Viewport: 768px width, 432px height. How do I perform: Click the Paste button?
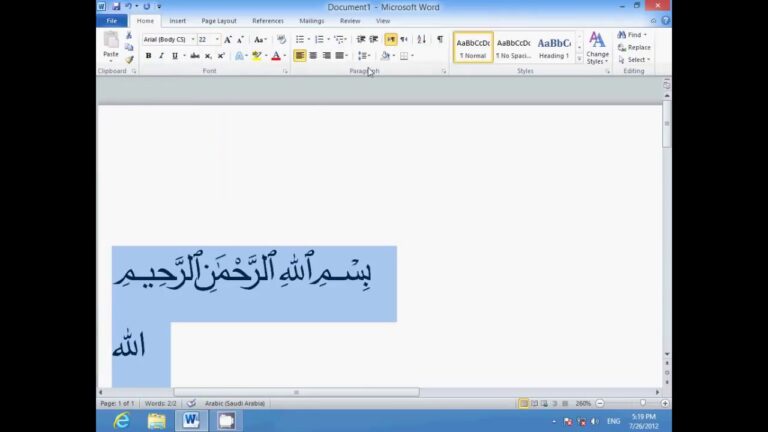point(111,45)
